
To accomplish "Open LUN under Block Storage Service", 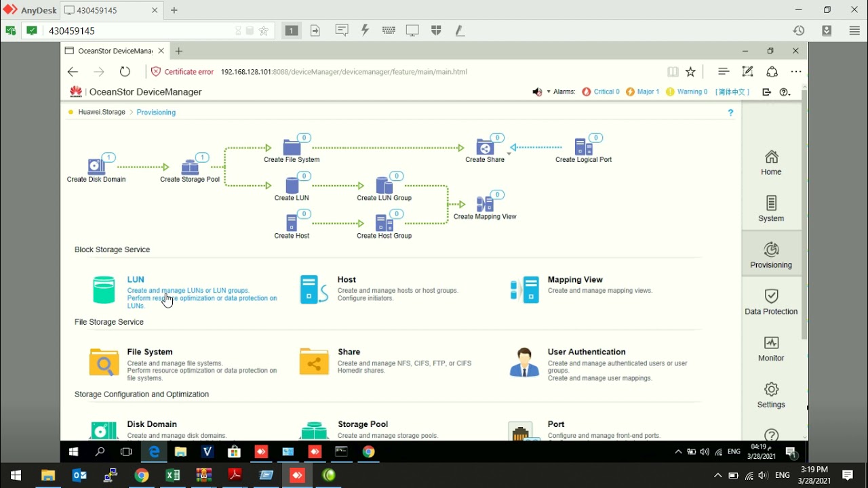I will 136,279.
